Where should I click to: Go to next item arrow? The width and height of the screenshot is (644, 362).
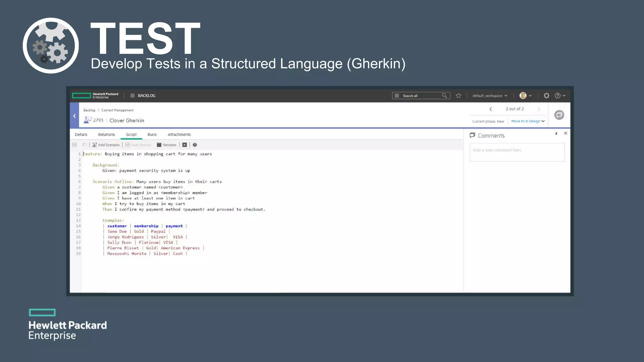coord(539,109)
